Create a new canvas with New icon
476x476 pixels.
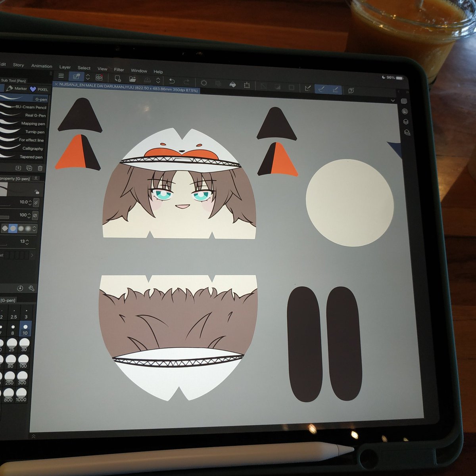pyautogui.click(x=118, y=79)
